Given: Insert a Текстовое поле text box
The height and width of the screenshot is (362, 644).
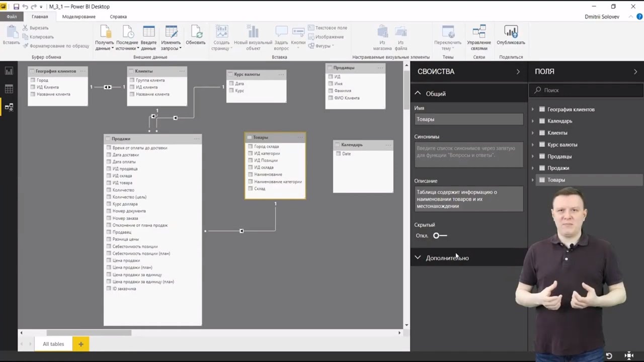Looking at the screenshot, I should (x=328, y=28).
